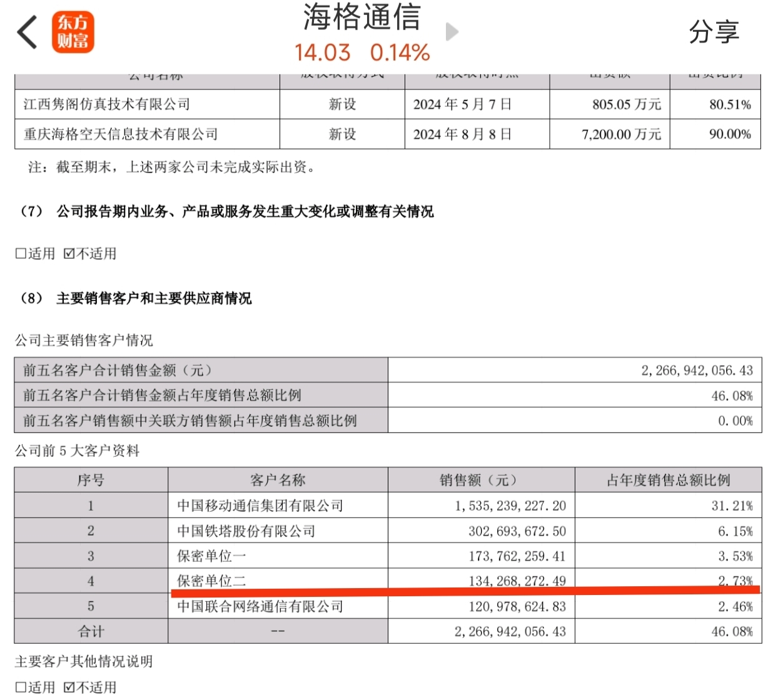Tap column header 客户名称

click(x=278, y=480)
